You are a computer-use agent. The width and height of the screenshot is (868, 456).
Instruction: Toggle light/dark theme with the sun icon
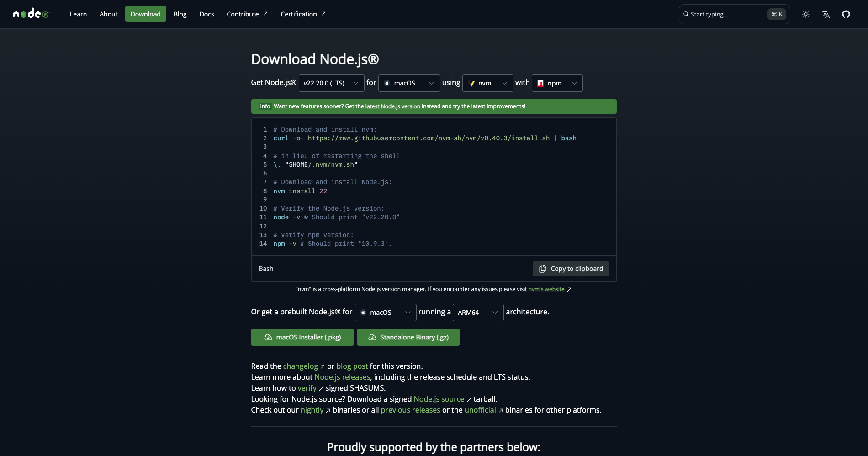805,14
